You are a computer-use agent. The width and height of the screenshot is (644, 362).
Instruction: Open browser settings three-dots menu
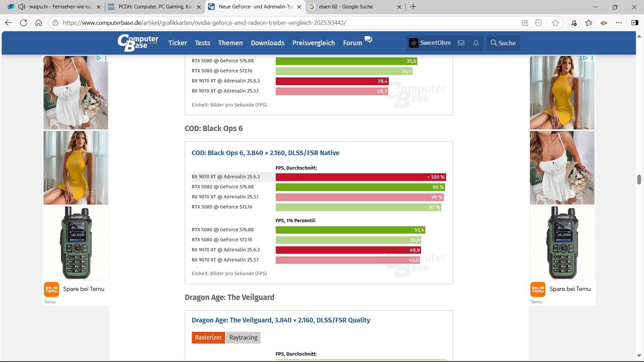click(x=619, y=23)
